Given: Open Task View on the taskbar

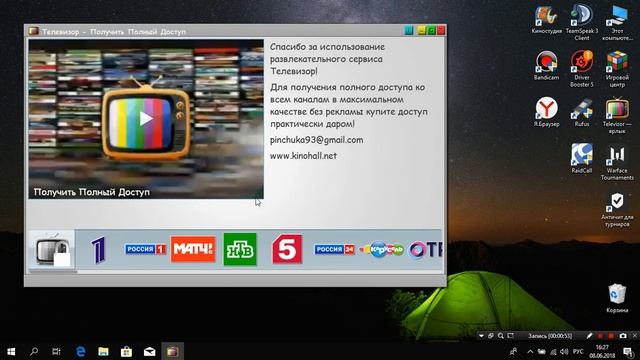Looking at the screenshot, I should (x=56, y=351).
